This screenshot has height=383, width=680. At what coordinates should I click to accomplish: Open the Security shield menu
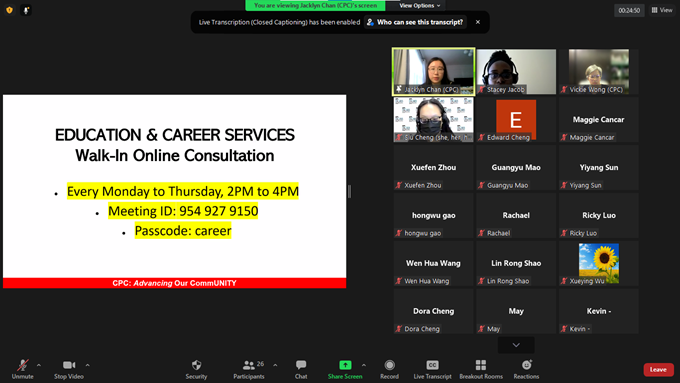pyautogui.click(x=196, y=369)
